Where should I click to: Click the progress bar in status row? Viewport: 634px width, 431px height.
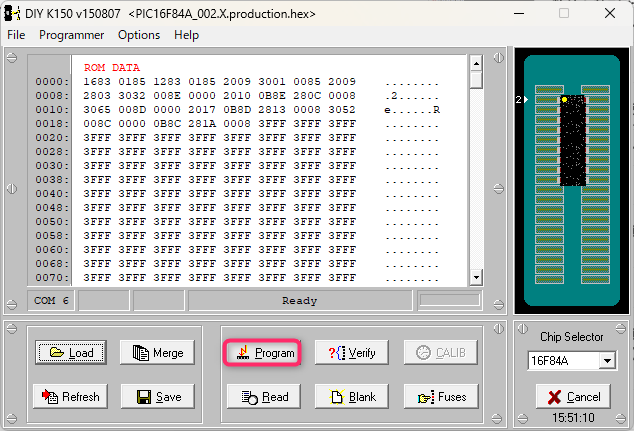coord(450,300)
